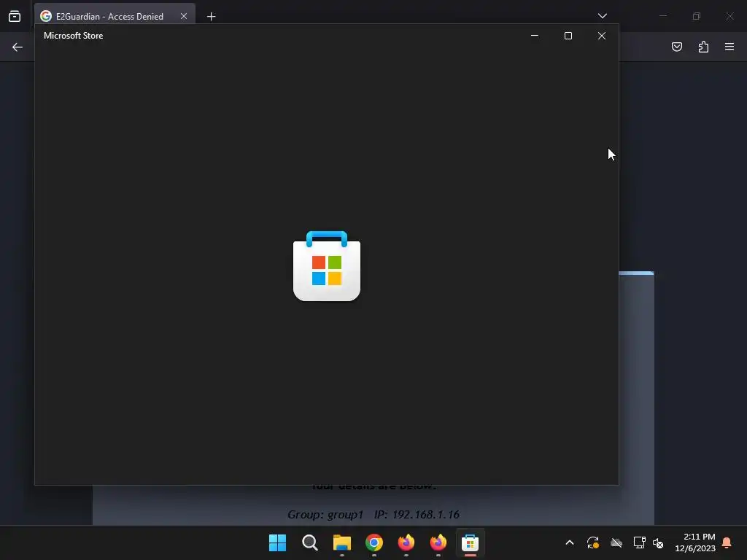747x560 pixels.
Task: Open notification bell in taskbar
Action: click(x=727, y=542)
